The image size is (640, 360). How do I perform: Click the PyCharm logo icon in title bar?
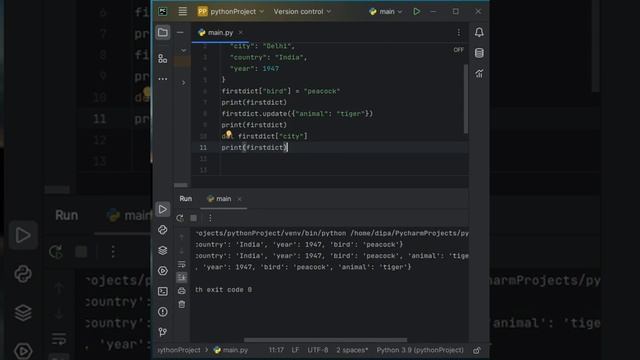pyautogui.click(x=163, y=11)
